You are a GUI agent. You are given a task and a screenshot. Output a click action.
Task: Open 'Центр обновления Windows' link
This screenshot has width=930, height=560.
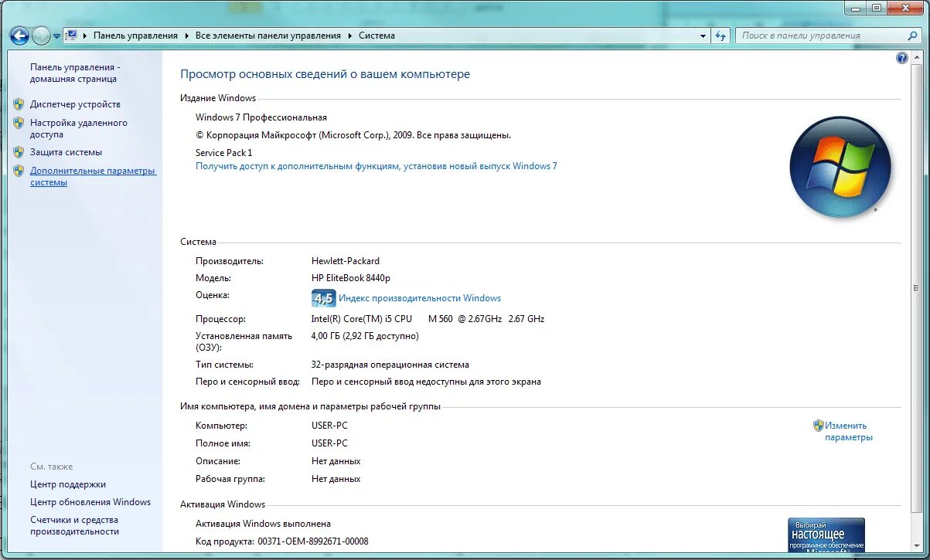coord(90,502)
